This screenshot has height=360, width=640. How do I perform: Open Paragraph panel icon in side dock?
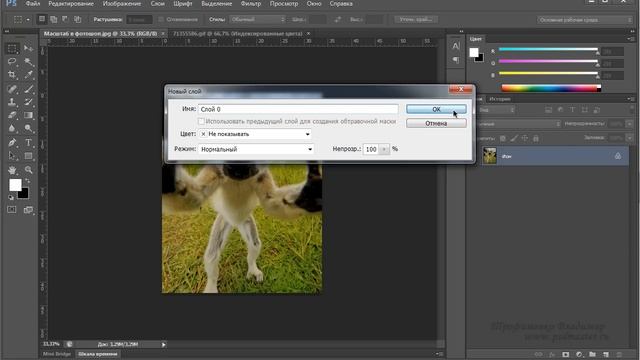click(456, 60)
